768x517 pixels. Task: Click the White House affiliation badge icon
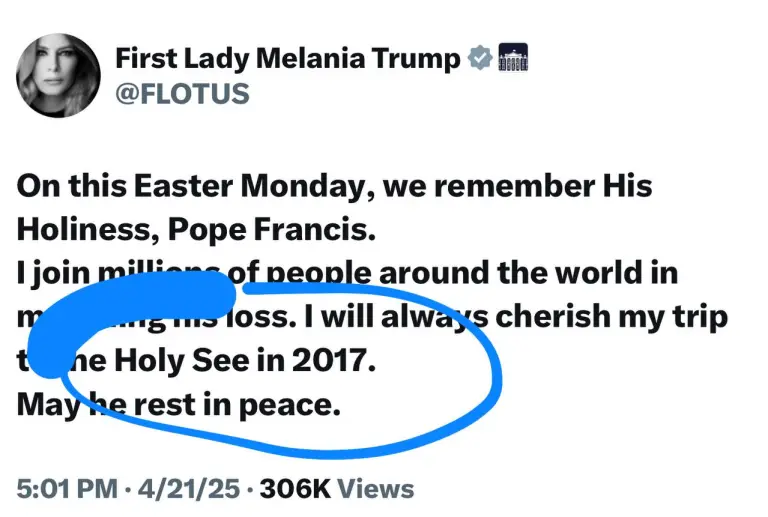click(x=512, y=58)
